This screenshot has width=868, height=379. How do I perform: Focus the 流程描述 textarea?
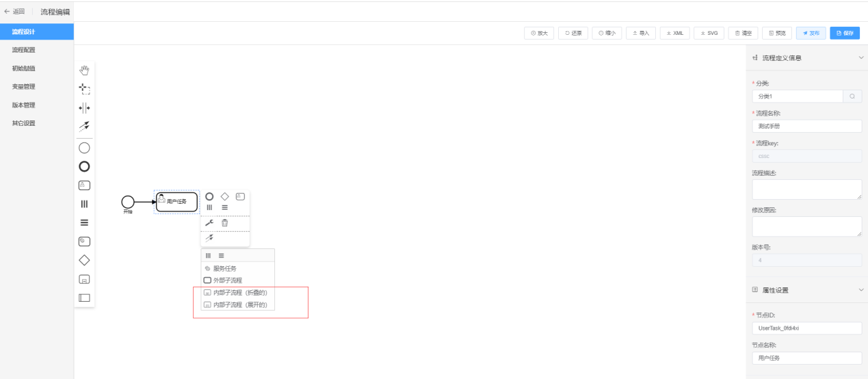pos(806,189)
